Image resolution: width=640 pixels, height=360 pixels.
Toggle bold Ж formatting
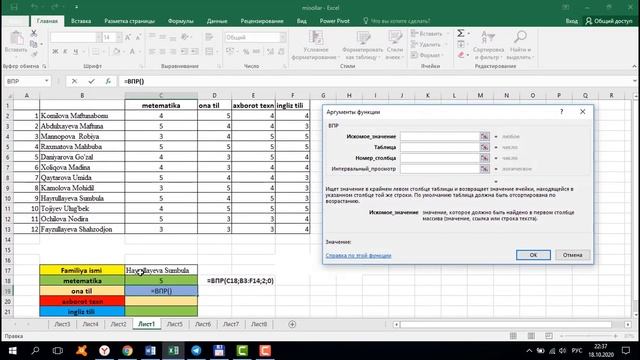pos(55,51)
